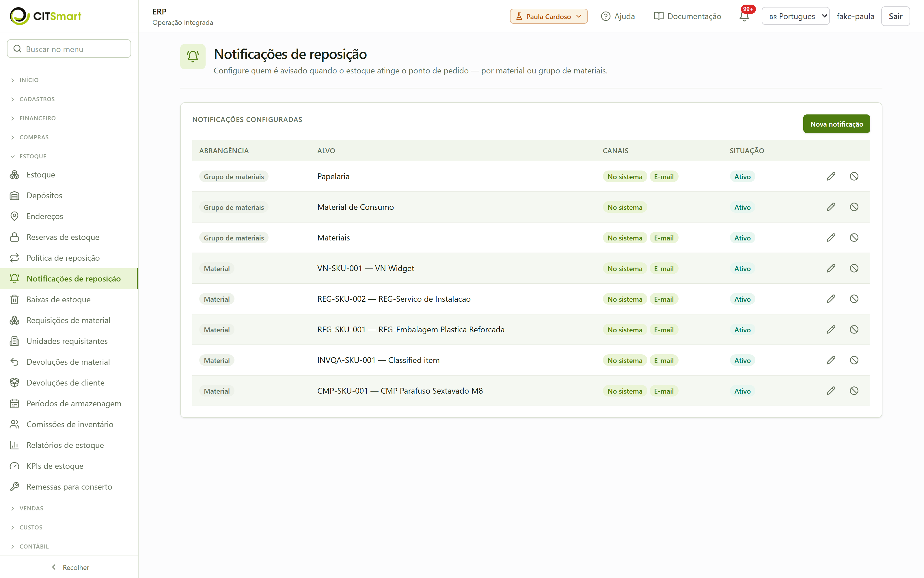
Task: Open Comissões de inventário
Action: coord(69,424)
